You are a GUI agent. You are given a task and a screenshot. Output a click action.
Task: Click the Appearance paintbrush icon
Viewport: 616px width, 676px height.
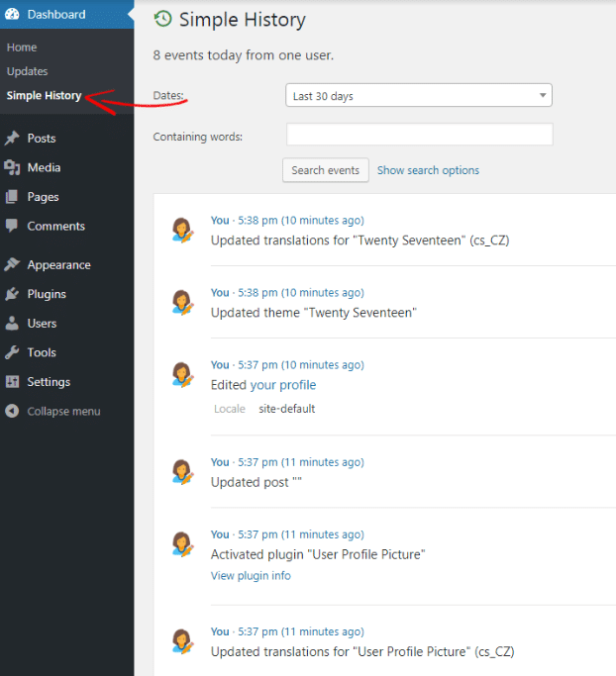12,265
